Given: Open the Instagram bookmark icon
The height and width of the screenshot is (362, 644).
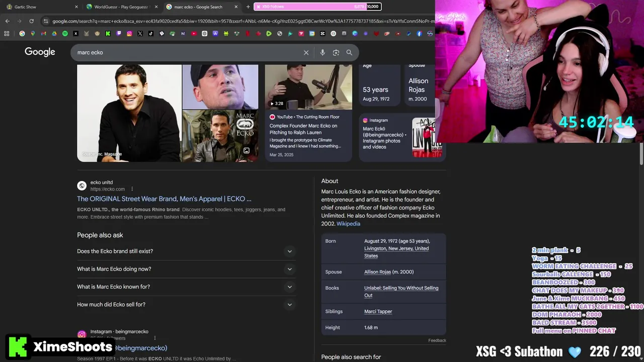Looking at the screenshot, I should [x=129, y=34].
